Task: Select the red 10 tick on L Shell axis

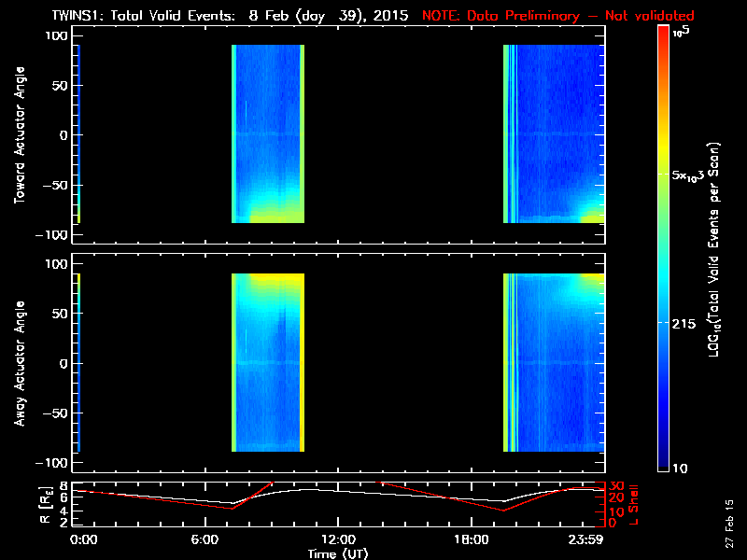Action: click(617, 511)
